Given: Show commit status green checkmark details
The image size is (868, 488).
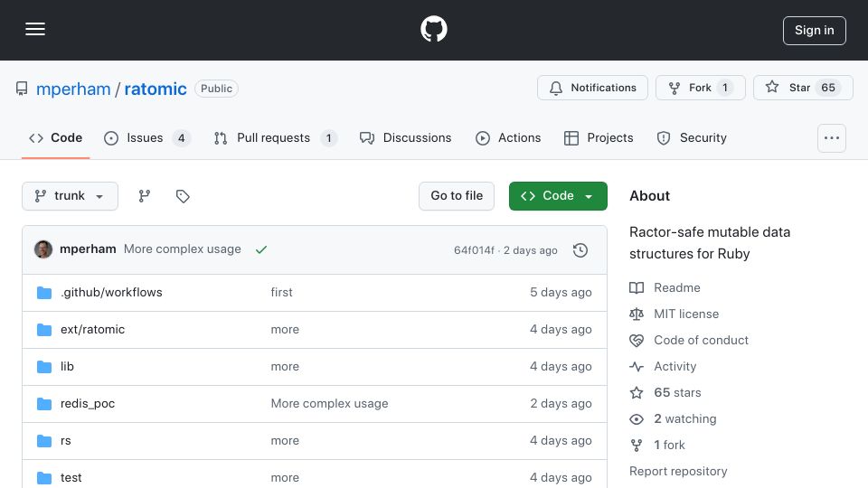Looking at the screenshot, I should point(261,249).
